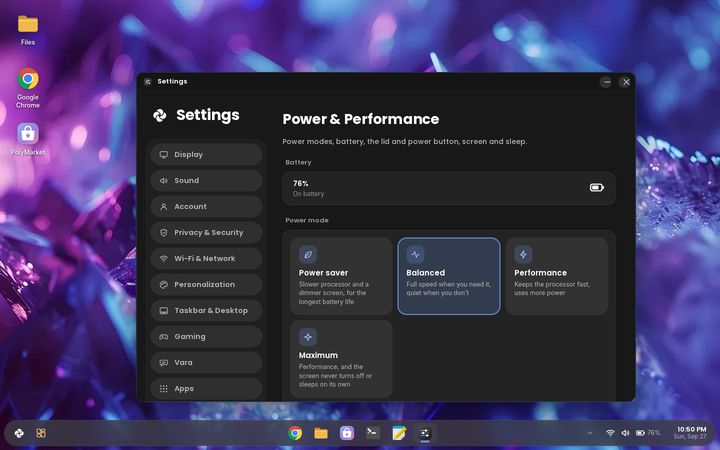720x450 pixels.
Task: Open the Apps settings section
Action: point(206,388)
